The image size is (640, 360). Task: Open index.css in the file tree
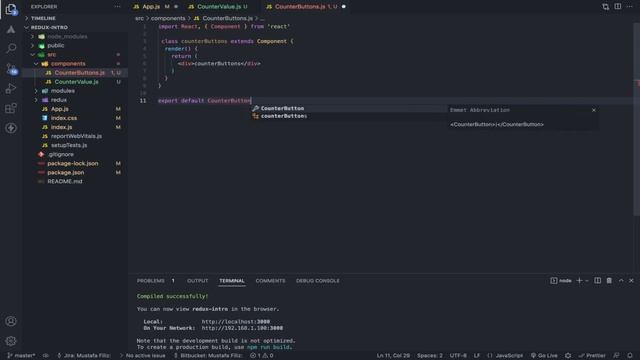pos(64,118)
